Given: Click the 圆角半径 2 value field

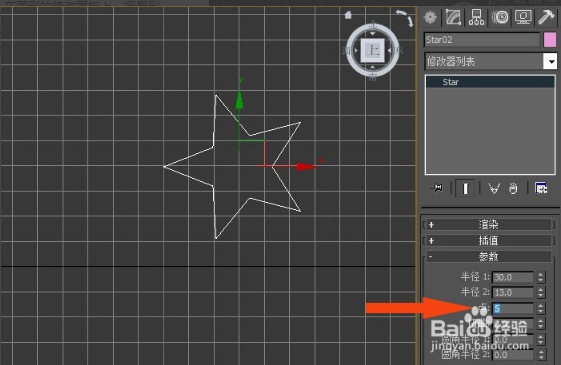Looking at the screenshot, I should coord(513,355).
